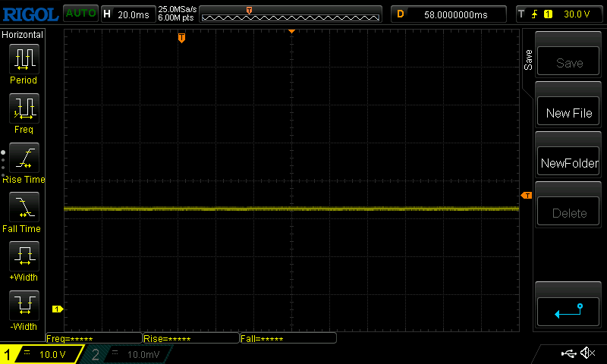Click the Fall=***** measurement readout

288,338
